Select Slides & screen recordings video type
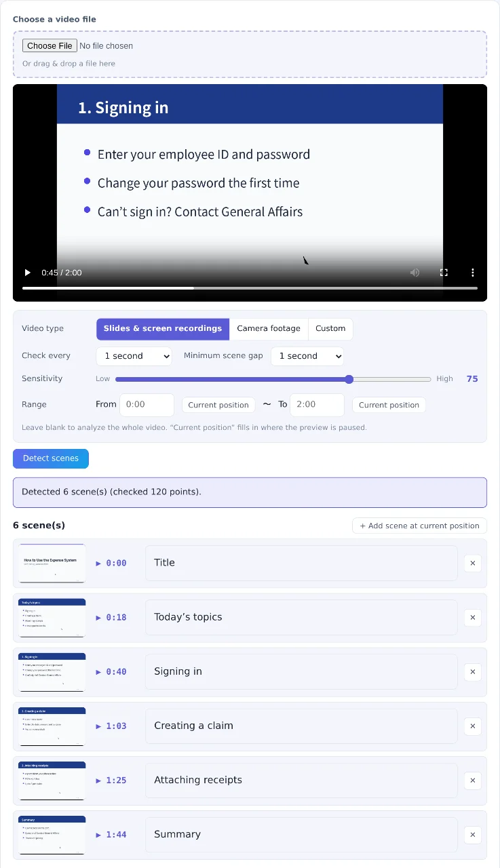Image resolution: width=500 pixels, height=868 pixels. coord(163,329)
